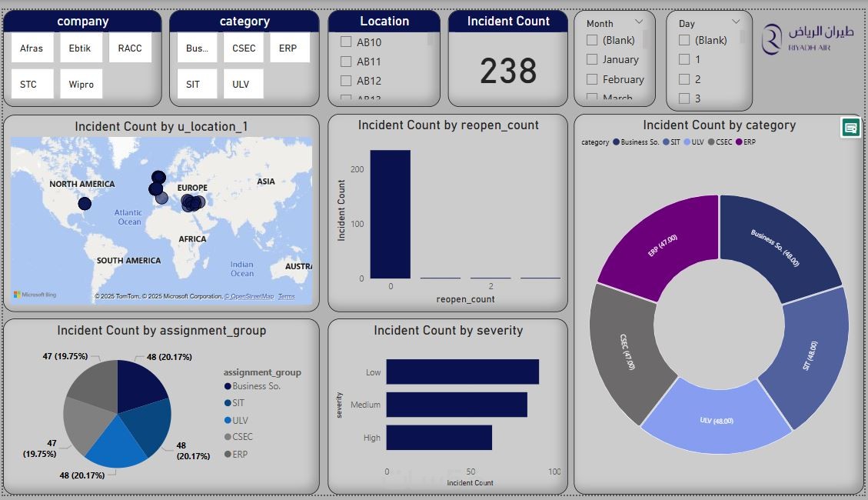Select the reopen_count 0 bar
Viewport: 868px width, 500px height.
pyautogui.click(x=391, y=215)
